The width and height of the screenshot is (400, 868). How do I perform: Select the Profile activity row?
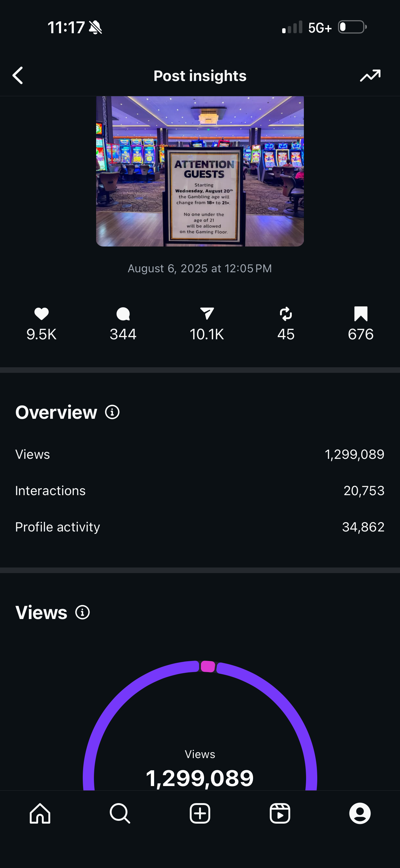[200, 527]
